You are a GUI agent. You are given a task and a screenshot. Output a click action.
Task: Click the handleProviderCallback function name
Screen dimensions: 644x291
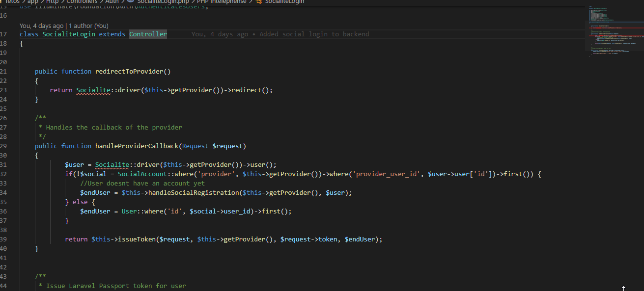136,146
